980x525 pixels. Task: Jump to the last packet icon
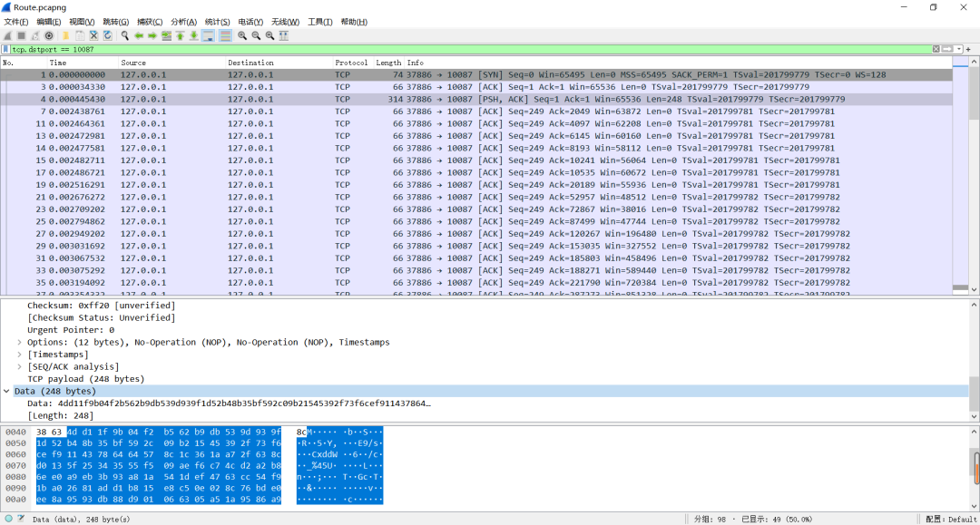tap(194, 35)
